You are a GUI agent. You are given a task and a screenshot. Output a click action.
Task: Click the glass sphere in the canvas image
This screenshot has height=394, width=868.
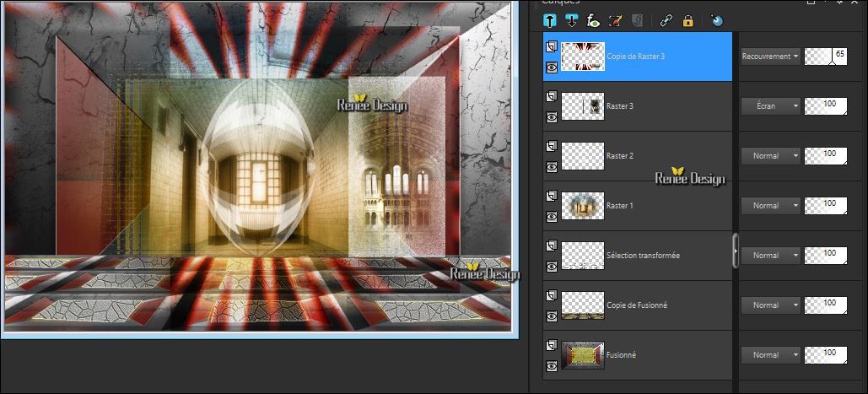[259, 169]
